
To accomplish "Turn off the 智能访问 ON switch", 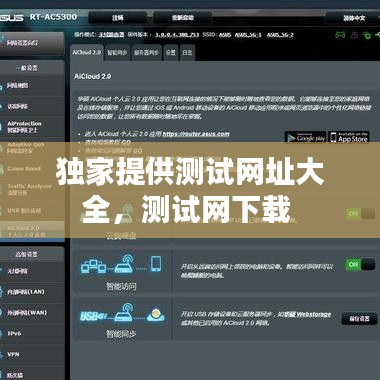I will (360, 265).
